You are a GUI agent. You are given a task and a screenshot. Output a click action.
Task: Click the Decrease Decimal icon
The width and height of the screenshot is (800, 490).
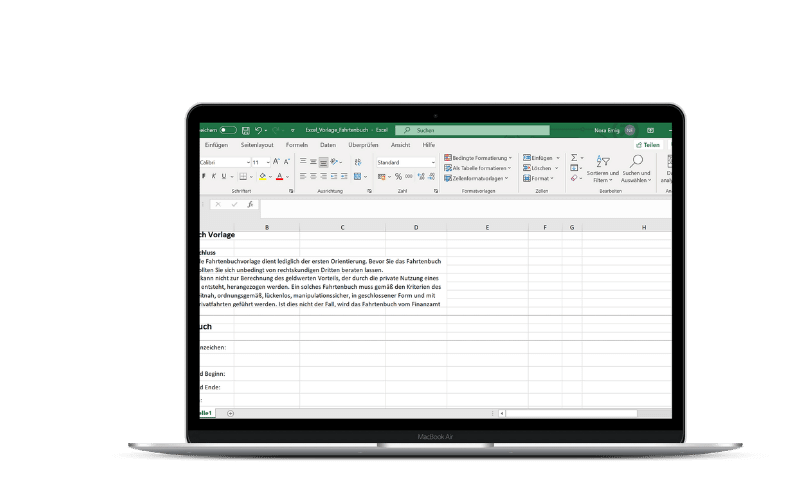click(x=432, y=177)
